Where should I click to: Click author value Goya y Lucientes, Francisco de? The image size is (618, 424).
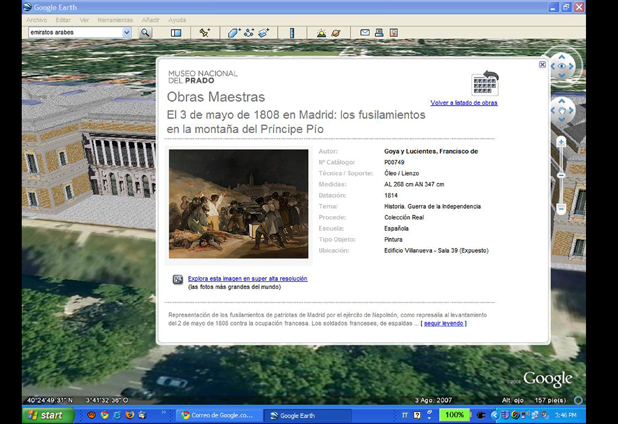pyautogui.click(x=431, y=151)
